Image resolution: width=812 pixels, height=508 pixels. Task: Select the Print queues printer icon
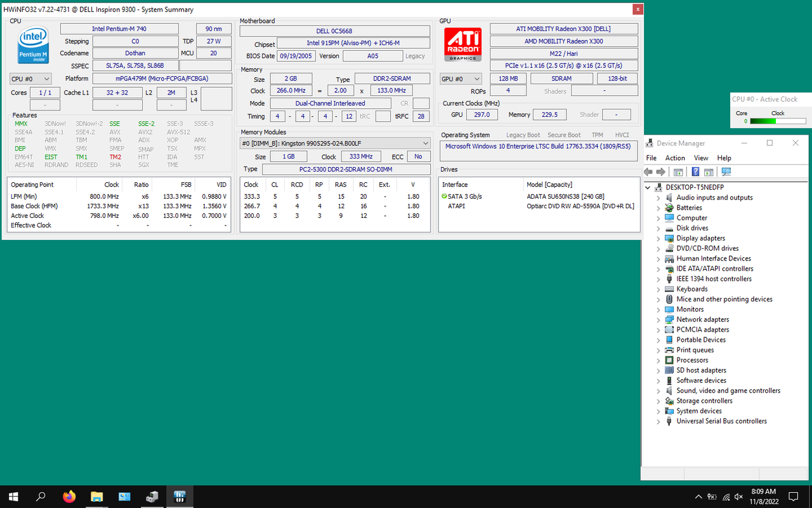[669, 350]
